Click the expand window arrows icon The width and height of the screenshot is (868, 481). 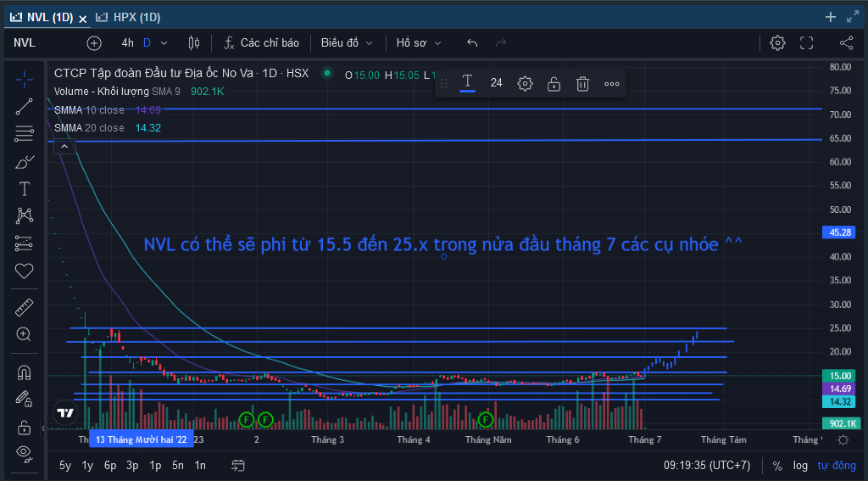point(853,17)
